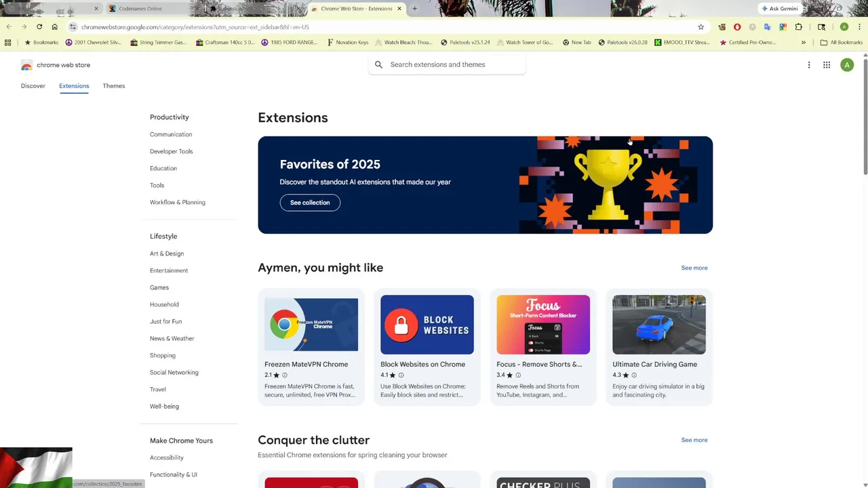This screenshot has width=868, height=488.
Task: Select the Extensions tab
Action: point(74,86)
